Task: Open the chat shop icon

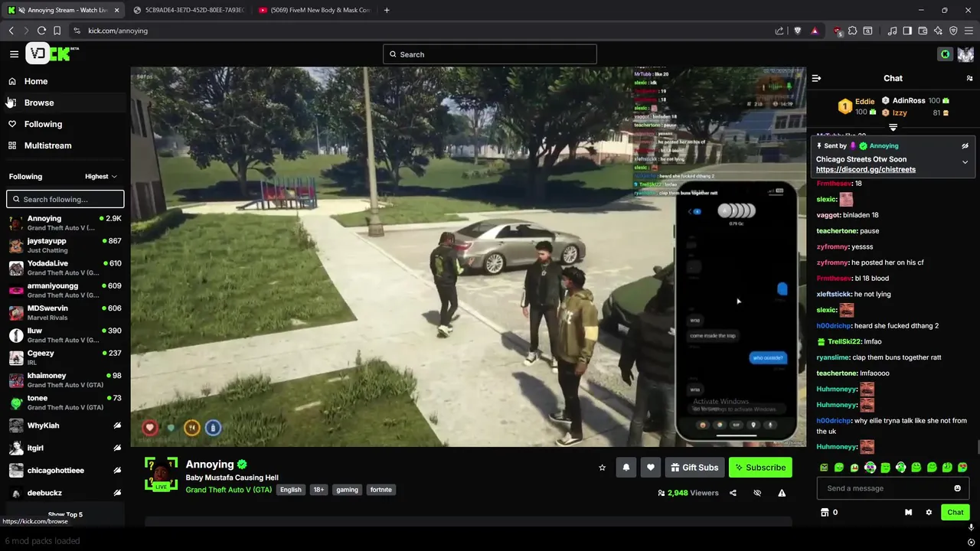Action: pos(825,512)
